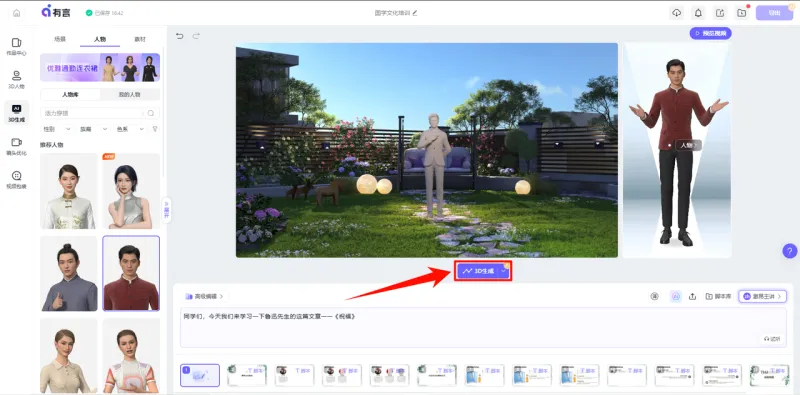Select the NEW short-haired woman avatar
800x395 pixels.
point(131,191)
